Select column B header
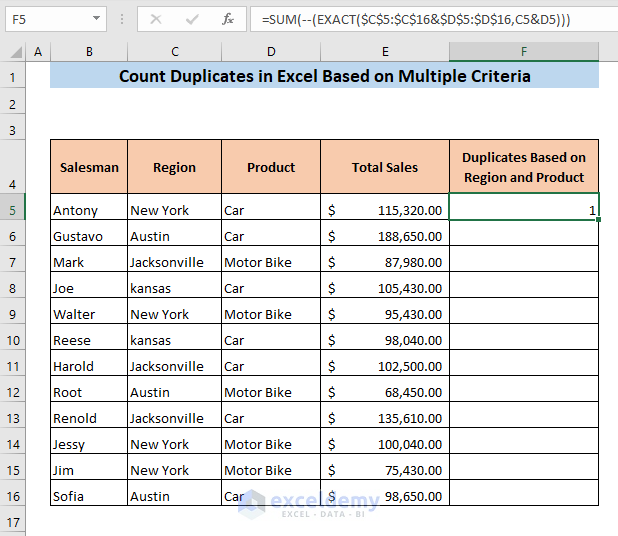Screen dimensions: 618x536 [89, 52]
